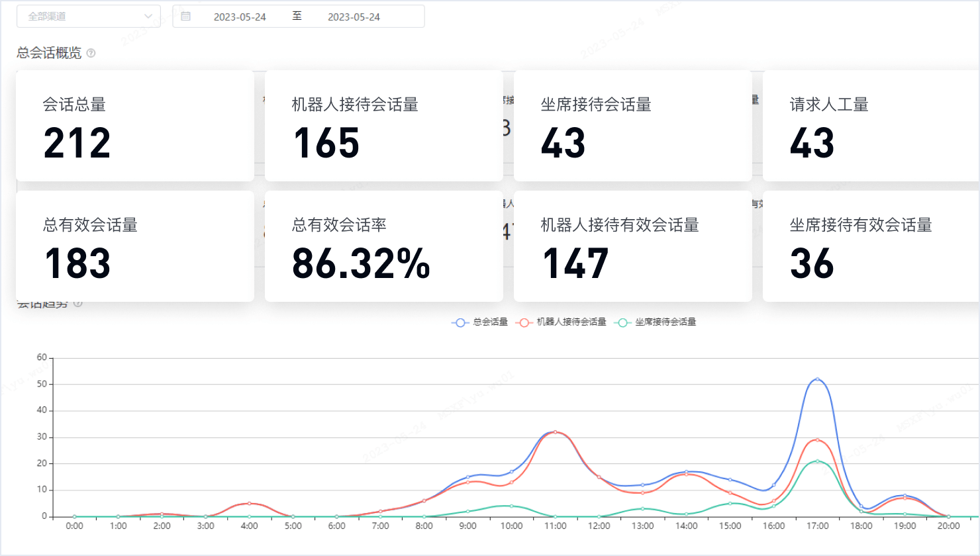The width and height of the screenshot is (980, 556).
Task: Click the blue line peak point at 17:00
Action: click(817, 379)
